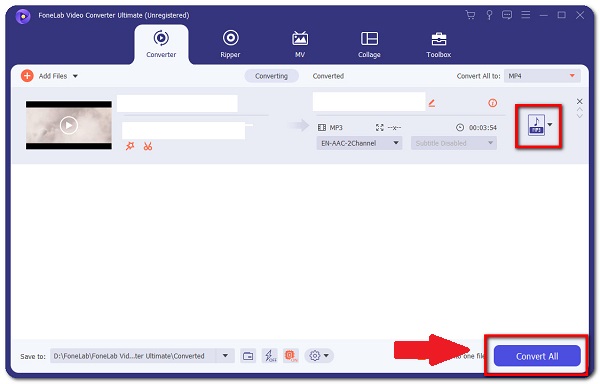Viewport: 600px width, 384px height.
Task: Open the output folder icon
Action: [248, 356]
